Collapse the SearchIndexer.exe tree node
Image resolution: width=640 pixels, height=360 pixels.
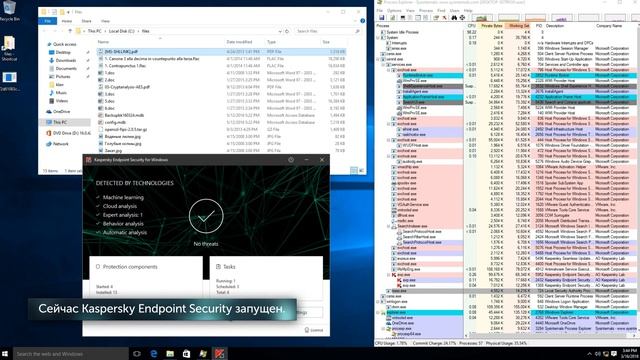389,226
